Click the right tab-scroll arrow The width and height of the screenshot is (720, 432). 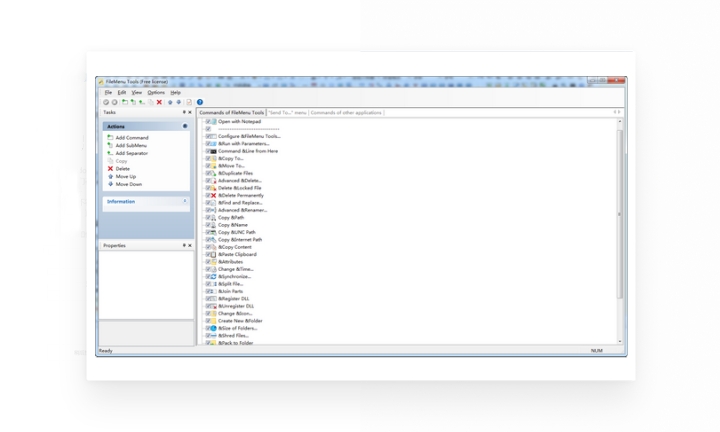619,112
